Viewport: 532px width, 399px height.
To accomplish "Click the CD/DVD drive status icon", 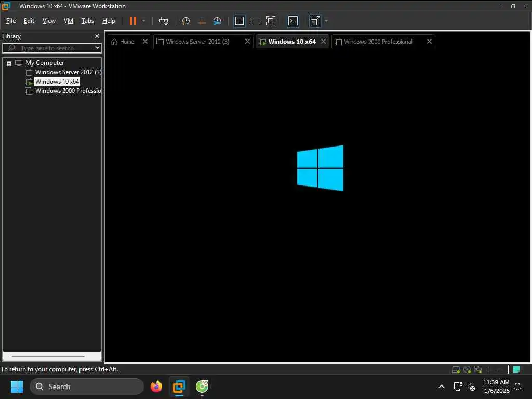I will (x=467, y=370).
